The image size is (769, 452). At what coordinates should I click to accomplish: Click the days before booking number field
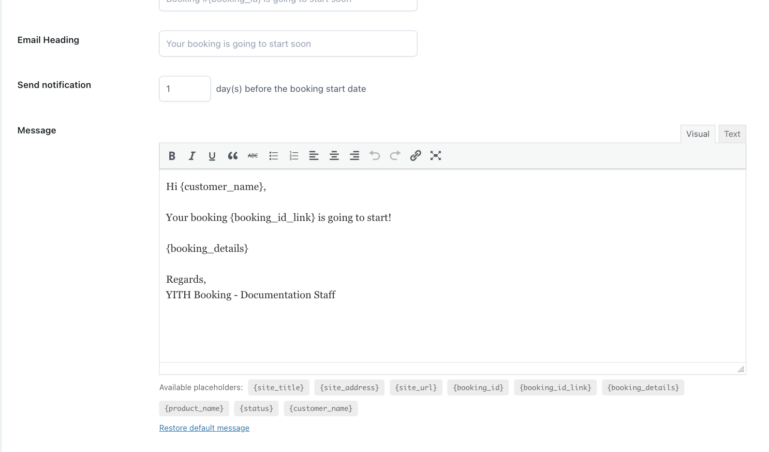coord(185,89)
